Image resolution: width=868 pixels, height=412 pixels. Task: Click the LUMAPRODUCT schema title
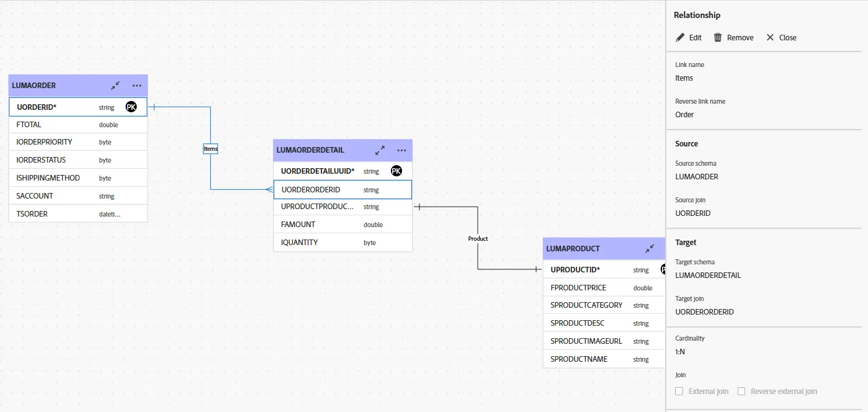click(x=573, y=249)
